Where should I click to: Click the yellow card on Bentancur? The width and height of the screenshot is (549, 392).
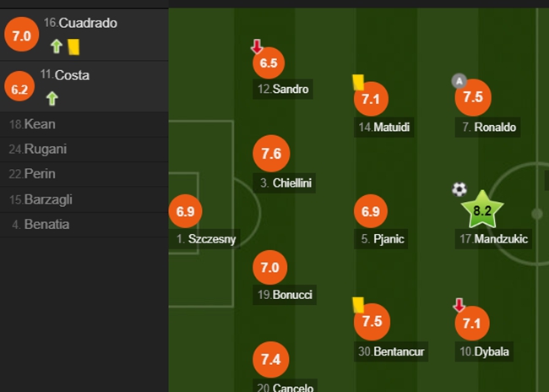pyautogui.click(x=358, y=305)
